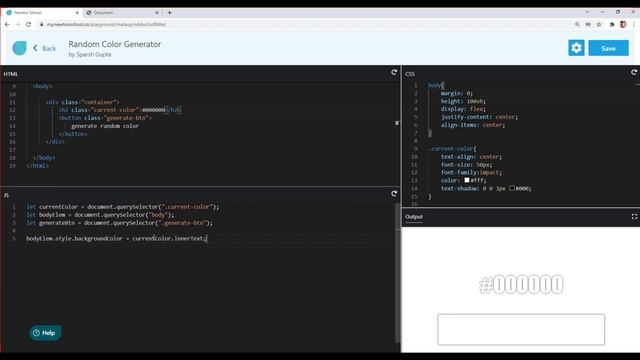Expand the Output panel to fullscreen

(634, 216)
